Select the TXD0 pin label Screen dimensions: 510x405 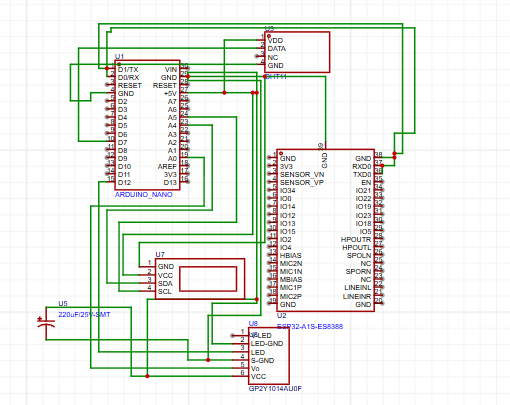tap(362, 175)
